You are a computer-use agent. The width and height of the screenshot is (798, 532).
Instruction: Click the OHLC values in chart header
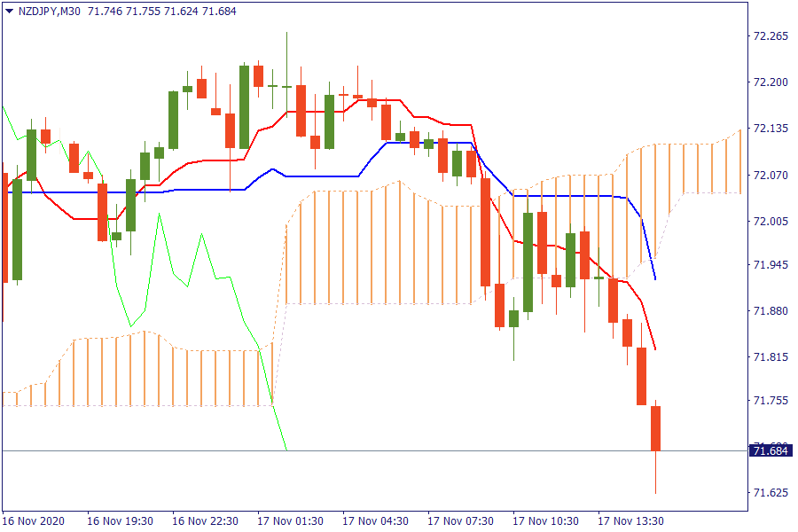[161, 11]
